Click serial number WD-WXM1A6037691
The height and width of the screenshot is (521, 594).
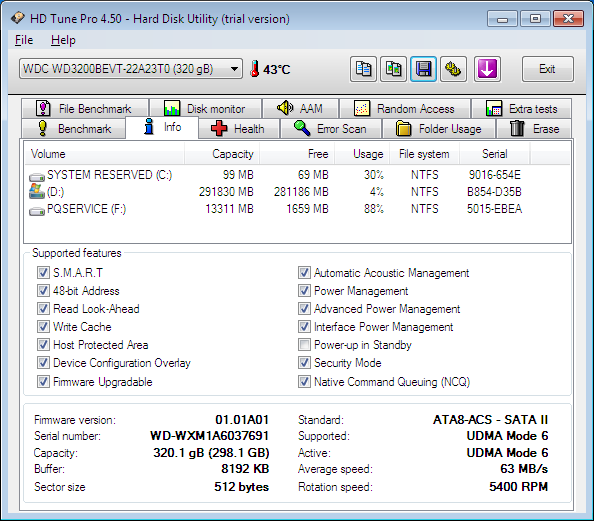point(209,436)
